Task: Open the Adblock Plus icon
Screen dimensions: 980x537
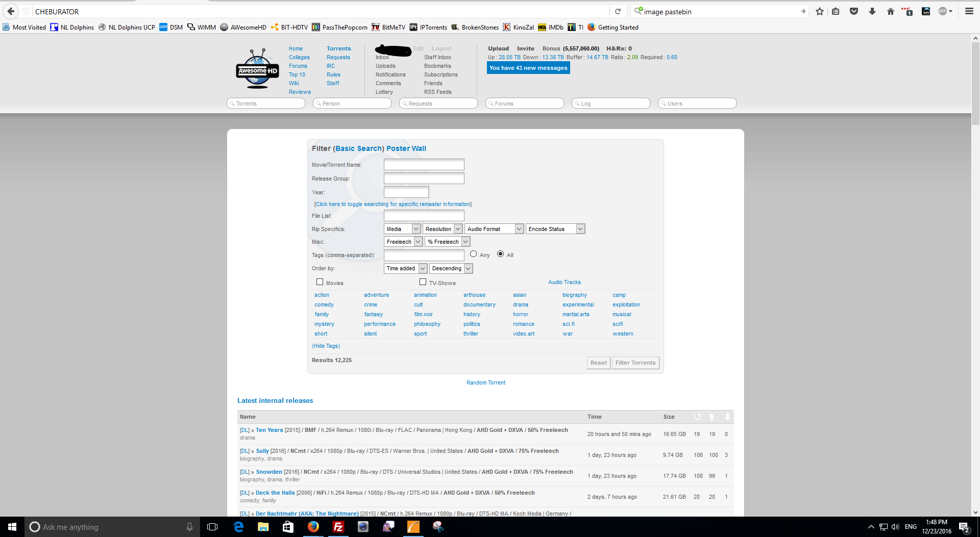Action: coord(943,11)
